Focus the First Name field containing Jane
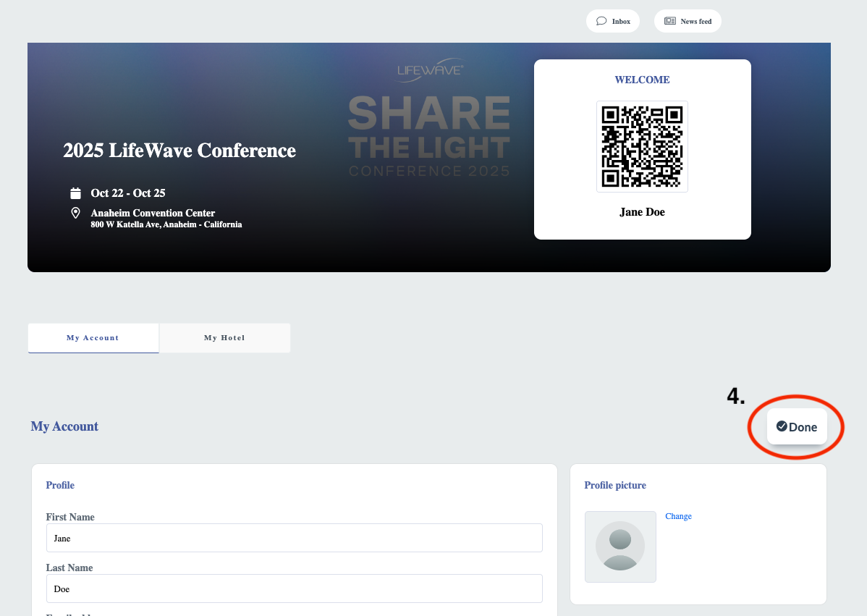This screenshot has height=616, width=867. click(x=294, y=538)
